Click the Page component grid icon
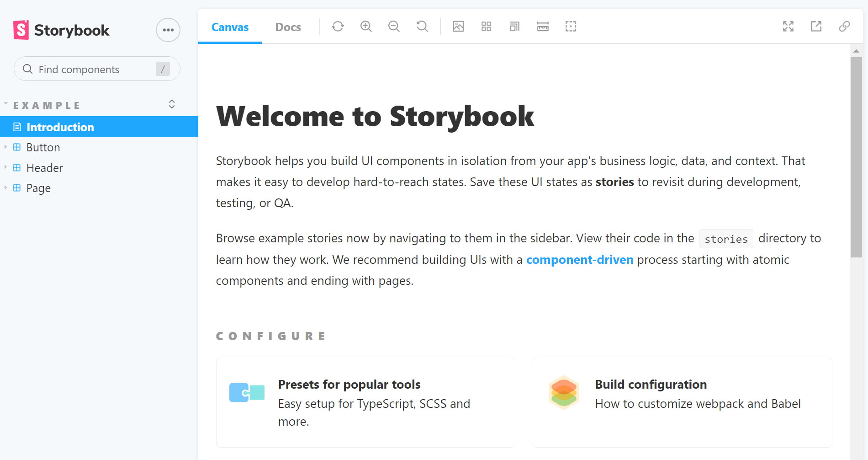 [x=17, y=188]
